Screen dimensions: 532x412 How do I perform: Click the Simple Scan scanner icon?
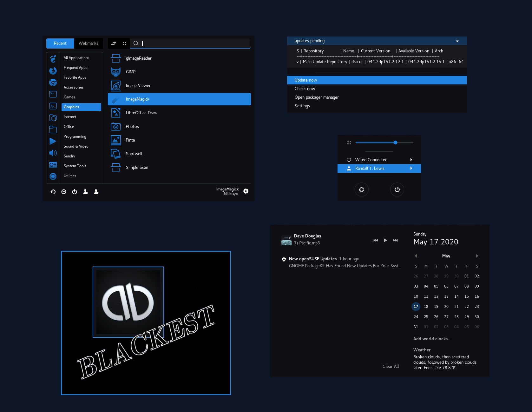pyautogui.click(x=116, y=168)
